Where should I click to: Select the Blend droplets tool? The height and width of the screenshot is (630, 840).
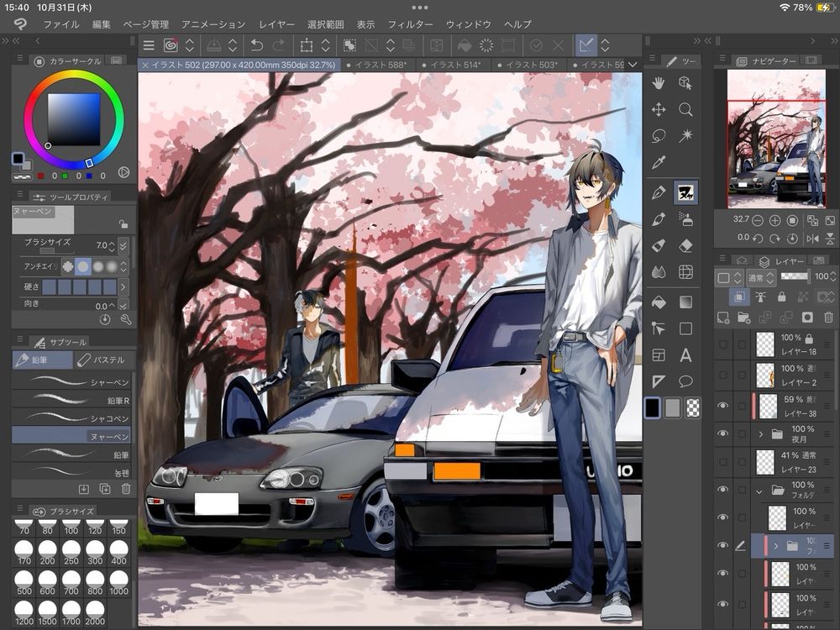[659, 272]
